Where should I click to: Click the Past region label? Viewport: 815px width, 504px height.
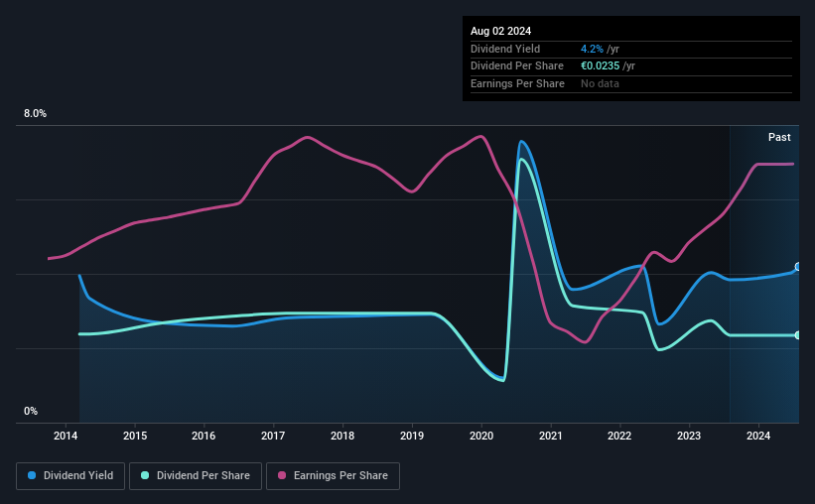(x=779, y=137)
